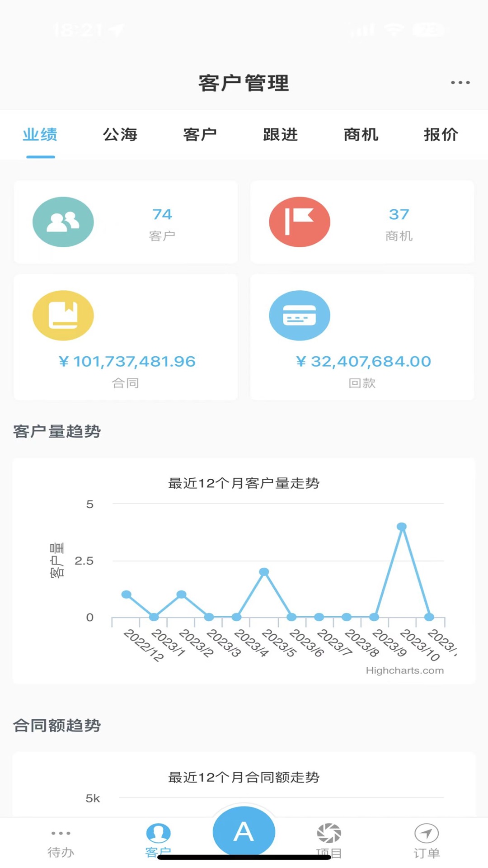Click chart title 最近12个月合同额走势
Image resolution: width=488 pixels, height=868 pixels.
[x=244, y=778]
